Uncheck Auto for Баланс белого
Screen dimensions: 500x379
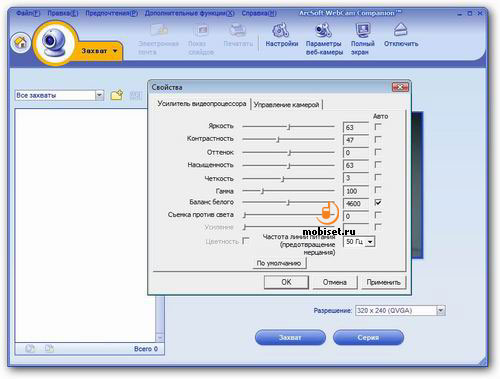[378, 202]
